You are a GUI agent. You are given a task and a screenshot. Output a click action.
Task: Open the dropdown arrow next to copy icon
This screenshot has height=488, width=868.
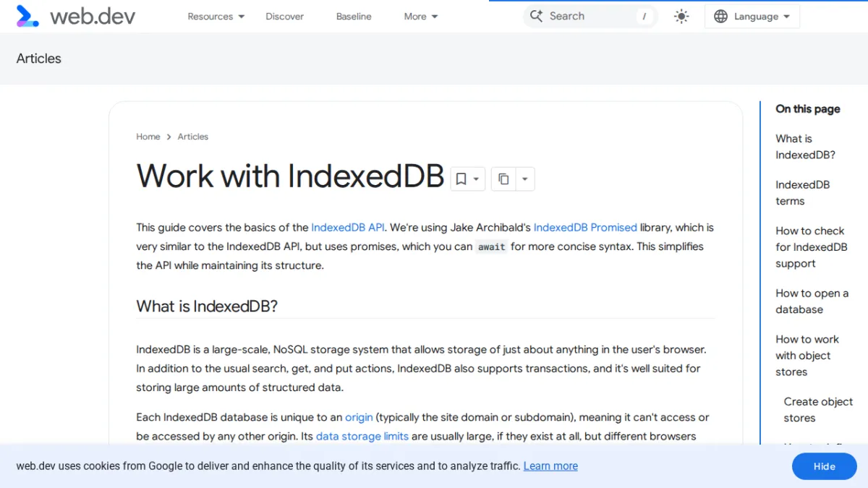coord(525,179)
